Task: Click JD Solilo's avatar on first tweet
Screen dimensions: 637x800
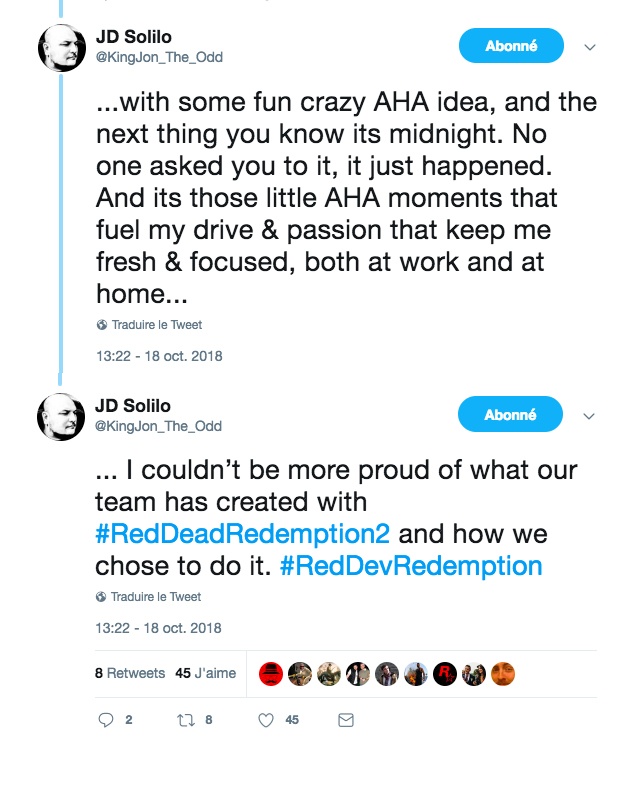Action: tap(60, 48)
